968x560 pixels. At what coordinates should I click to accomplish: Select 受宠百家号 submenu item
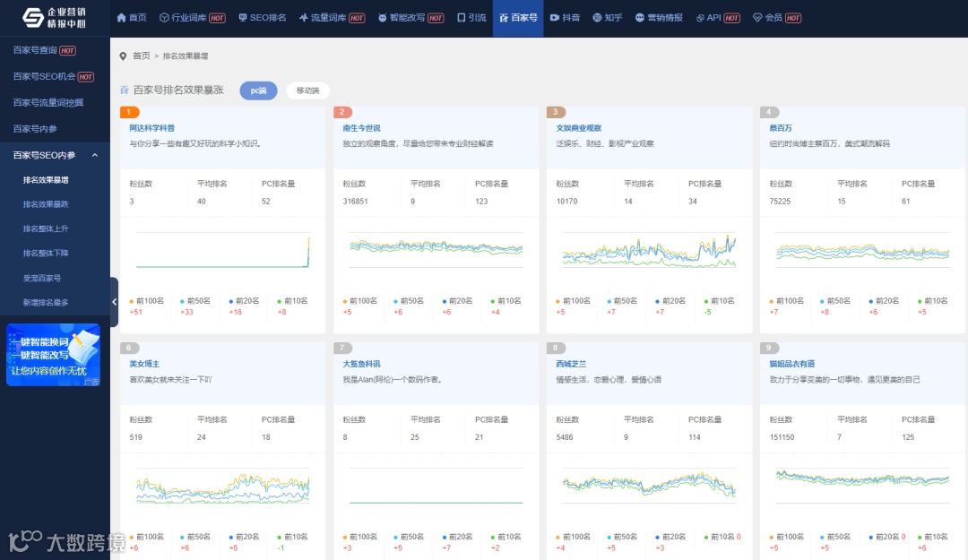click(42, 278)
